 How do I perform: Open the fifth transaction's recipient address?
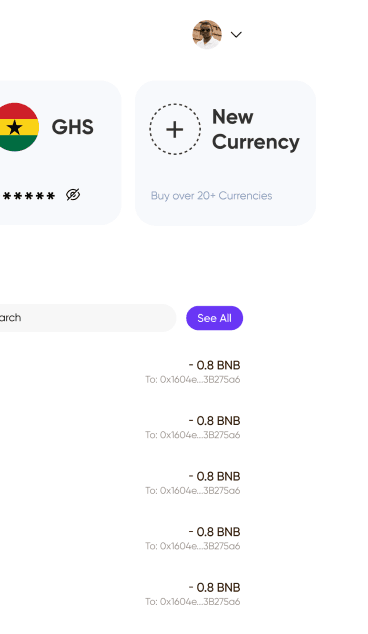193,602
